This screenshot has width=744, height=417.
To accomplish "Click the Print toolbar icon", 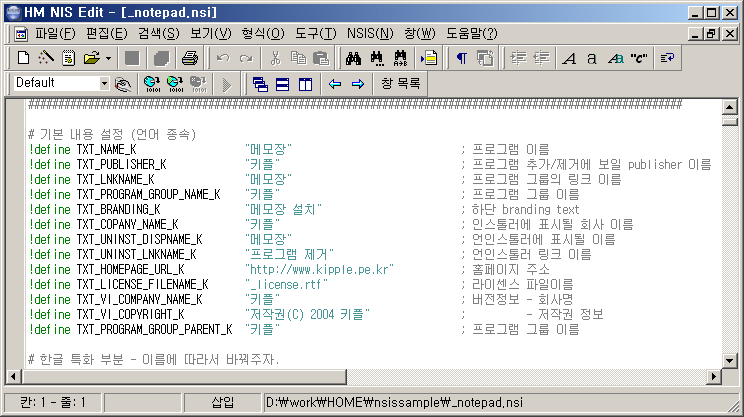I will 190,58.
